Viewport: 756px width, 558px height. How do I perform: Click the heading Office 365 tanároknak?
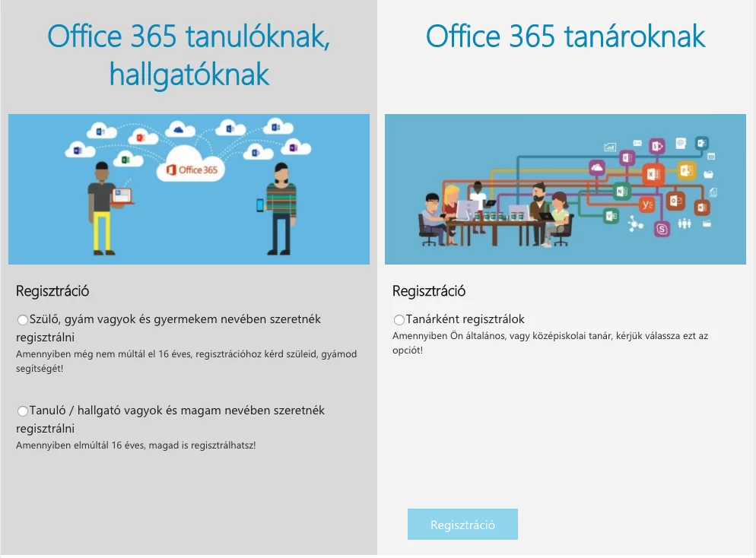click(x=565, y=36)
